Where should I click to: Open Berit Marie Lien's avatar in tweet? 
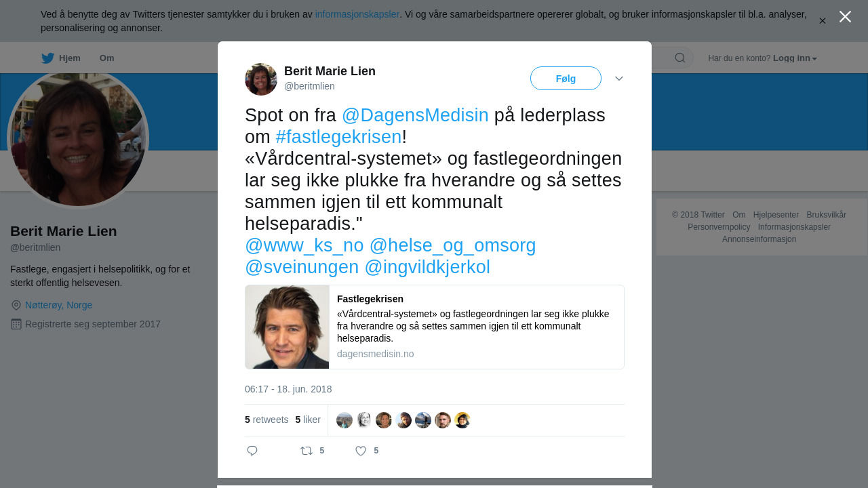click(261, 79)
